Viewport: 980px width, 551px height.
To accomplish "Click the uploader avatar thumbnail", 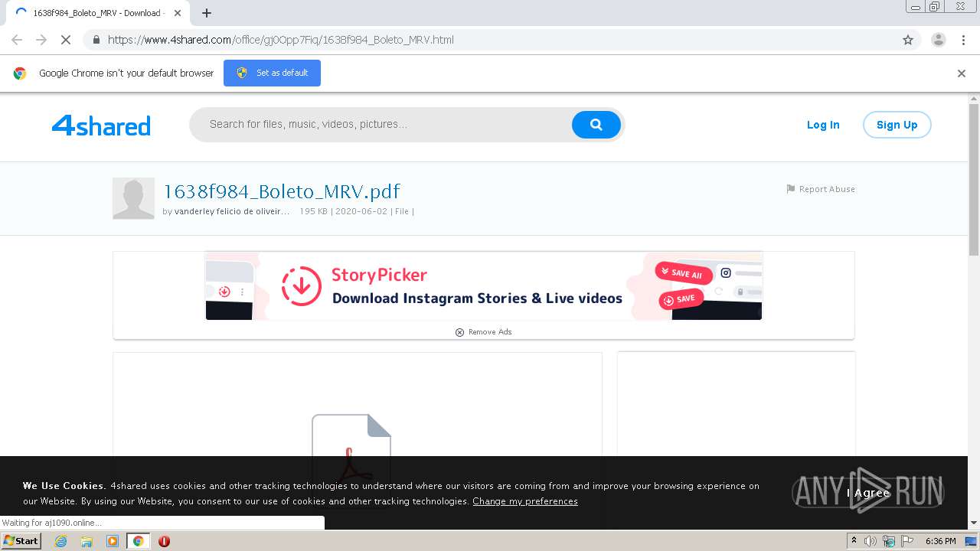I will tap(133, 198).
